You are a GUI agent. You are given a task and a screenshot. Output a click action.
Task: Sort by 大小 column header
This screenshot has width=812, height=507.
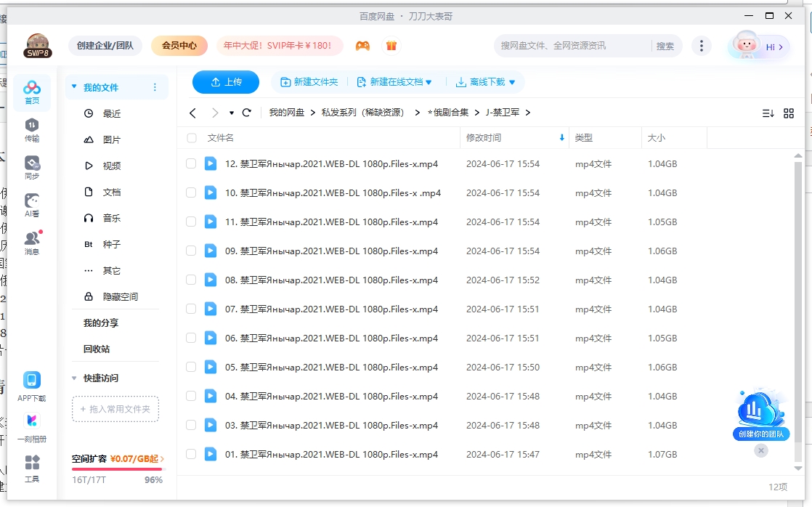674,138
